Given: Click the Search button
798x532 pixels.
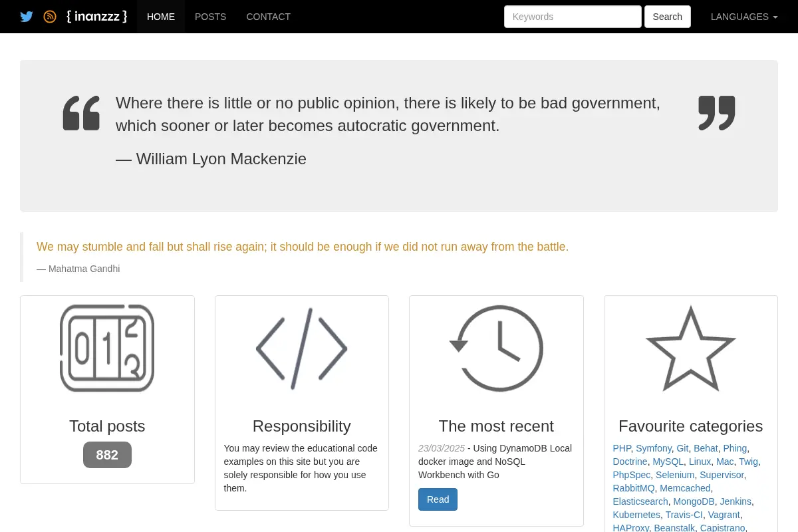Looking at the screenshot, I should [x=668, y=17].
